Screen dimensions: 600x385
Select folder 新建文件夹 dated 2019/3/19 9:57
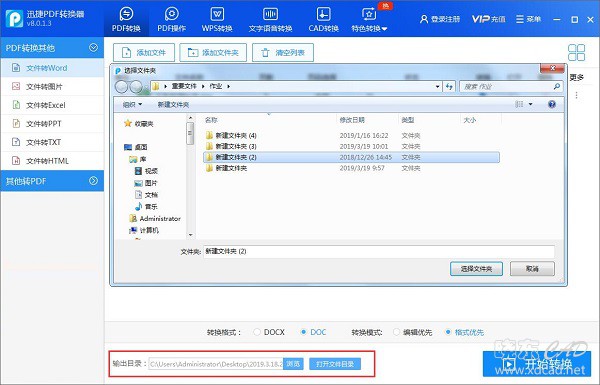click(x=351, y=168)
